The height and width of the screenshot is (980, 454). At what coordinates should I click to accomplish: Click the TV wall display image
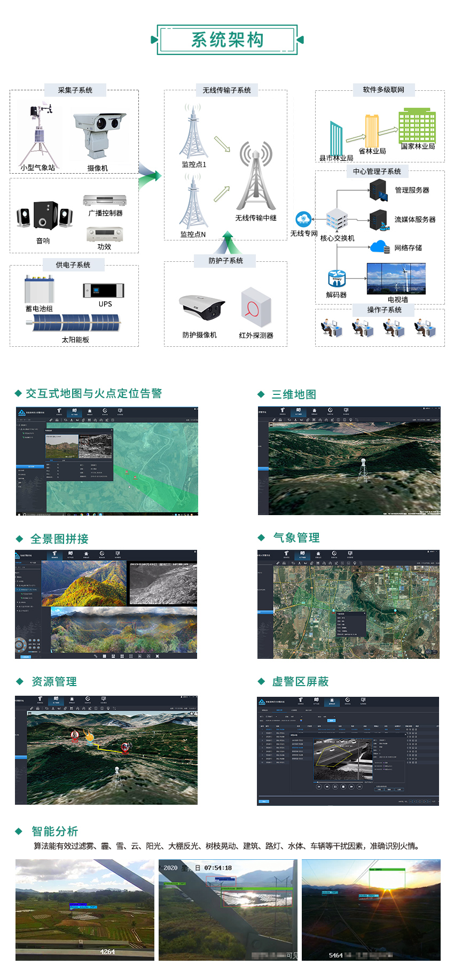[396, 278]
